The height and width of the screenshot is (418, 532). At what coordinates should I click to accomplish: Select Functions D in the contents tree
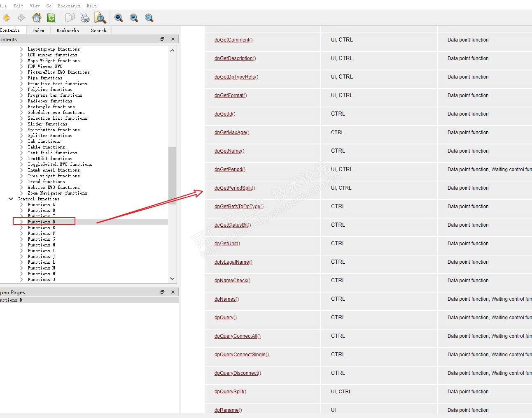point(41,222)
